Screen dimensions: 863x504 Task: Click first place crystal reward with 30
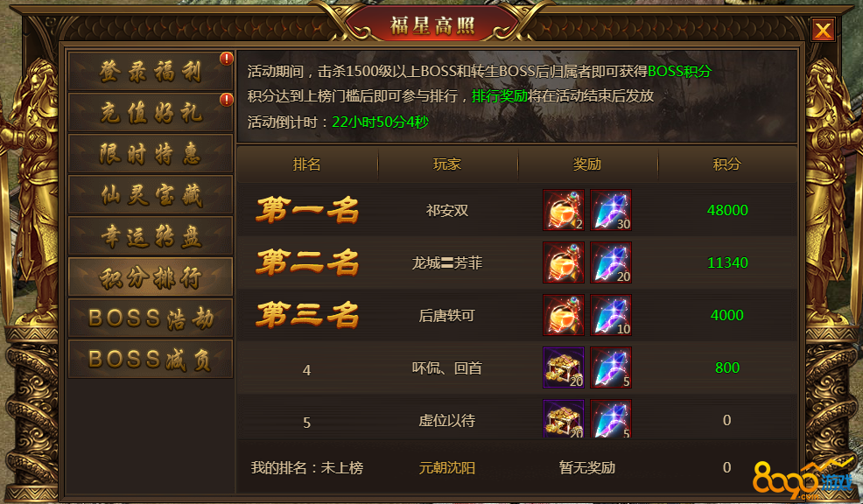(611, 210)
